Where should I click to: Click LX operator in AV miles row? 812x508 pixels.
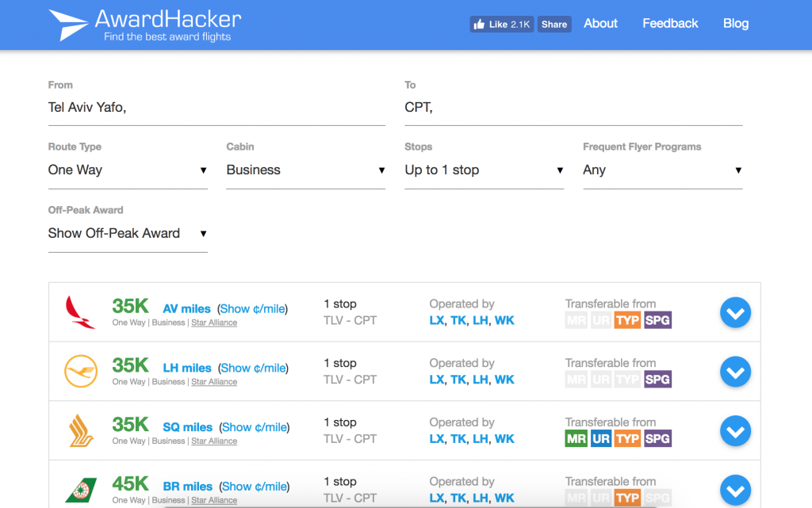point(437,321)
